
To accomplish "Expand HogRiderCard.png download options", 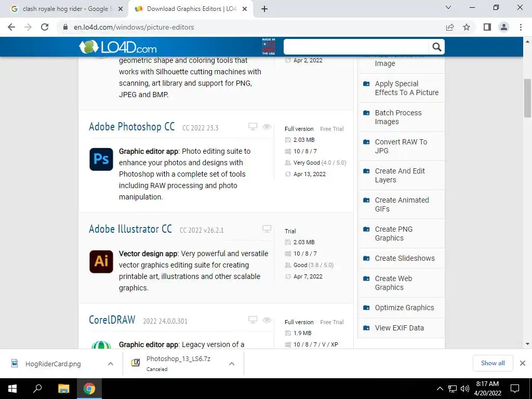I will [x=111, y=364].
